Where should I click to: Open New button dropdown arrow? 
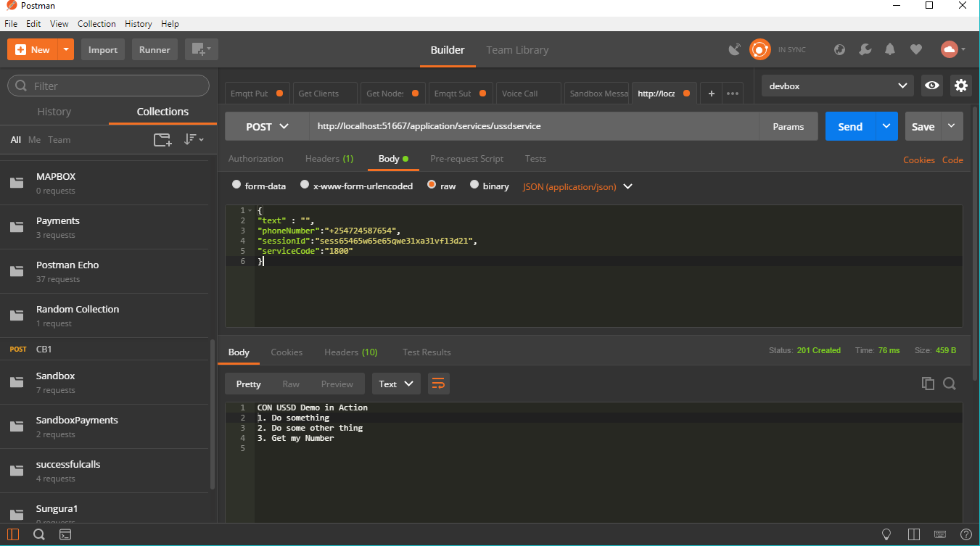(67, 49)
